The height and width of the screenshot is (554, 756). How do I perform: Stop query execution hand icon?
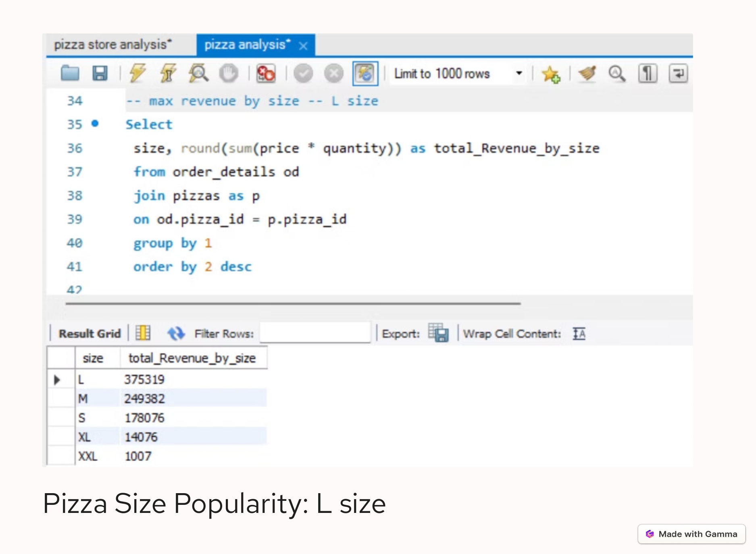point(229,73)
